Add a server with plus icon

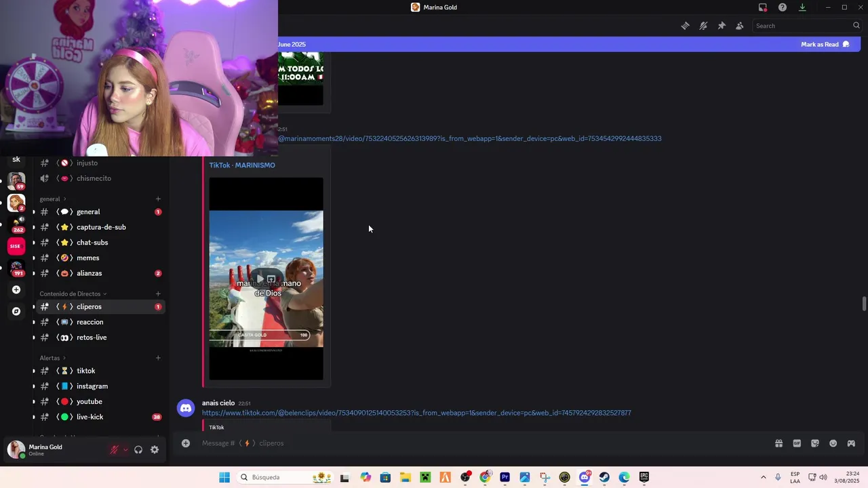point(16,289)
